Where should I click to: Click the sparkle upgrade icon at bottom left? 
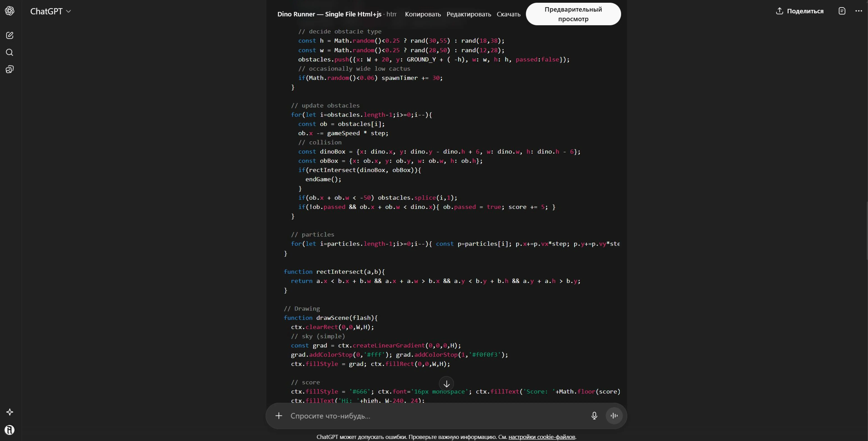(x=10, y=412)
